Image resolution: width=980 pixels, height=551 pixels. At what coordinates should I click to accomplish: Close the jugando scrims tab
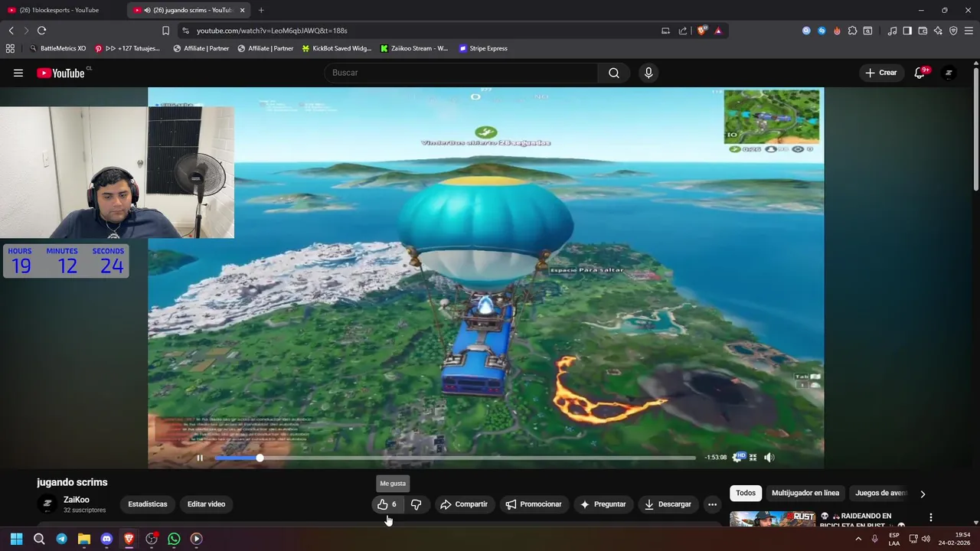point(242,10)
